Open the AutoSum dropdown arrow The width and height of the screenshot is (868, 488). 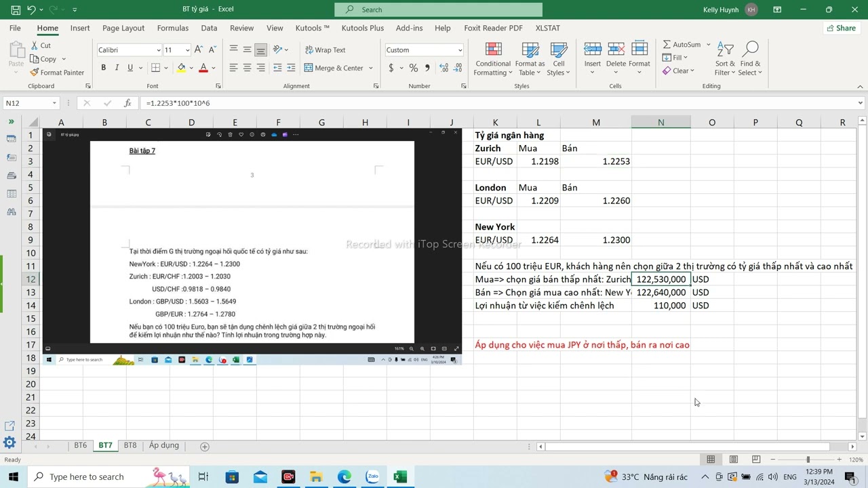coord(709,45)
